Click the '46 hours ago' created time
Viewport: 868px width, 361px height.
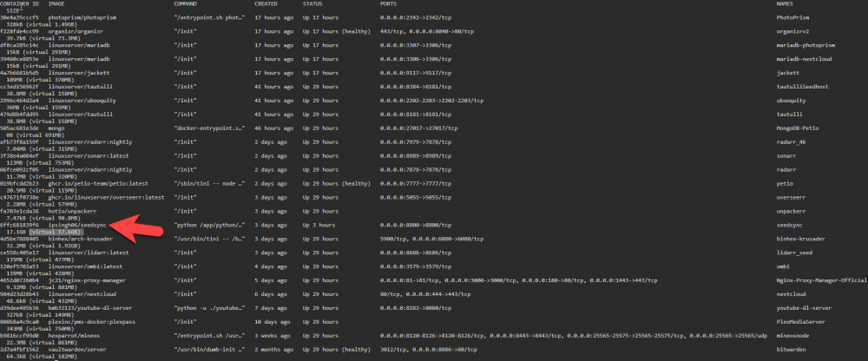tap(274, 128)
